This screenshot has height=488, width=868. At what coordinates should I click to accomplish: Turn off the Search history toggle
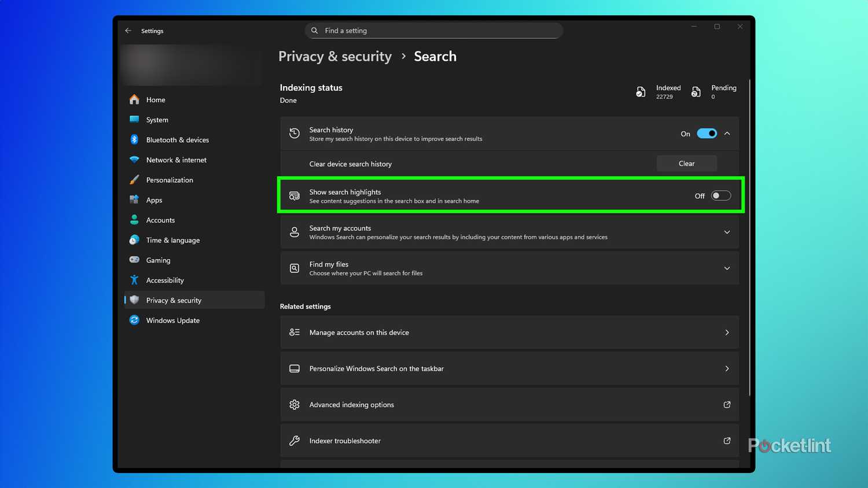click(x=707, y=133)
